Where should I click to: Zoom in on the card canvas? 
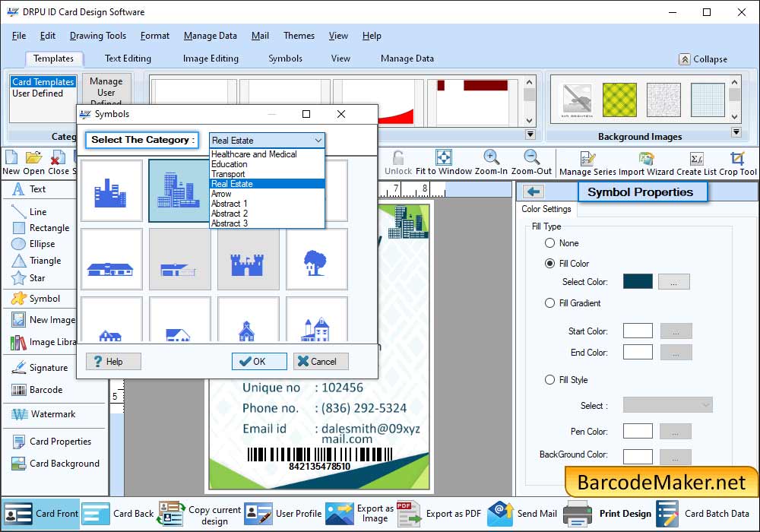click(x=491, y=163)
